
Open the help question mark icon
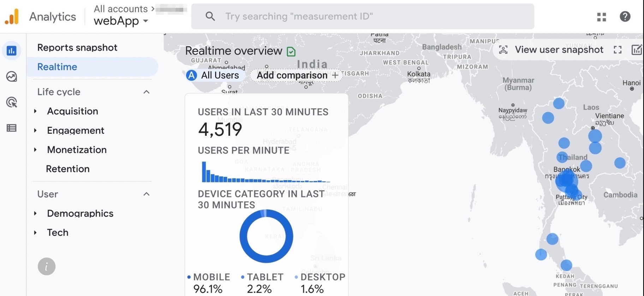625,17
